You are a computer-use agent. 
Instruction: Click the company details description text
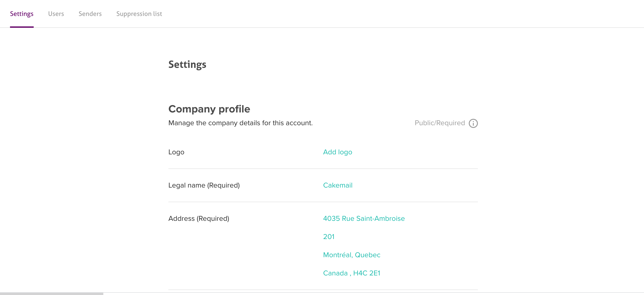click(x=240, y=123)
